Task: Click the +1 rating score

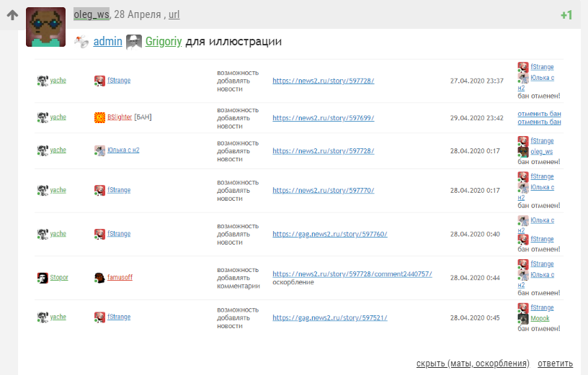Action: point(566,15)
